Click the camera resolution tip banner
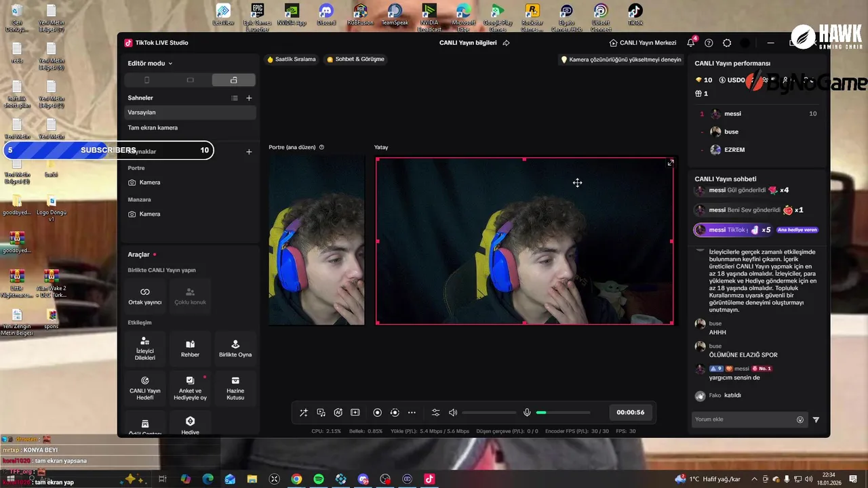The height and width of the screenshot is (488, 868). (x=620, y=60)
